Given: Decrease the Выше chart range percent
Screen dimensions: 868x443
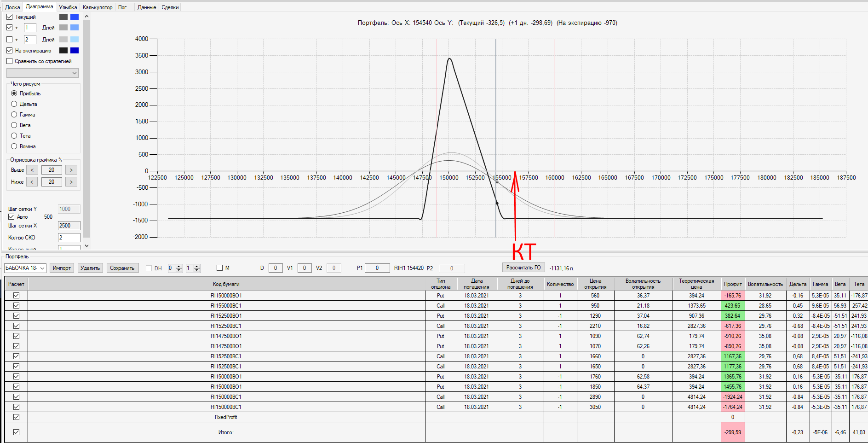Looking at the screenshot, I should point(32,170).
